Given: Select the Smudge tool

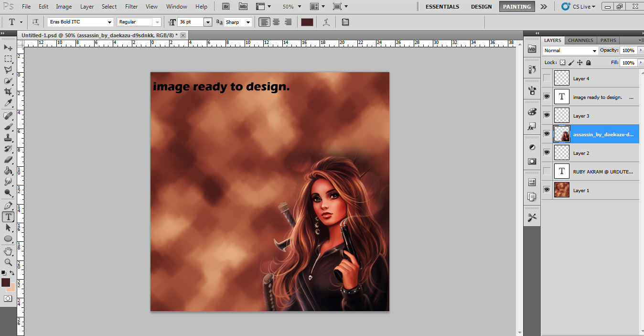Looking at the screenshot, I should 8,182.
